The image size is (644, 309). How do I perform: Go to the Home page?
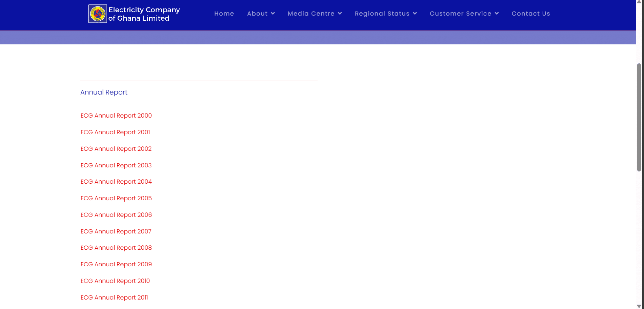tap(224, 14)
